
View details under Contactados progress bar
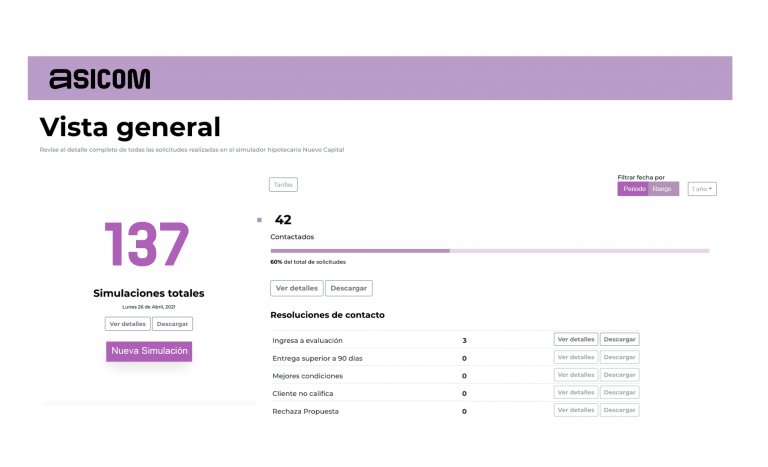point(296,288)
